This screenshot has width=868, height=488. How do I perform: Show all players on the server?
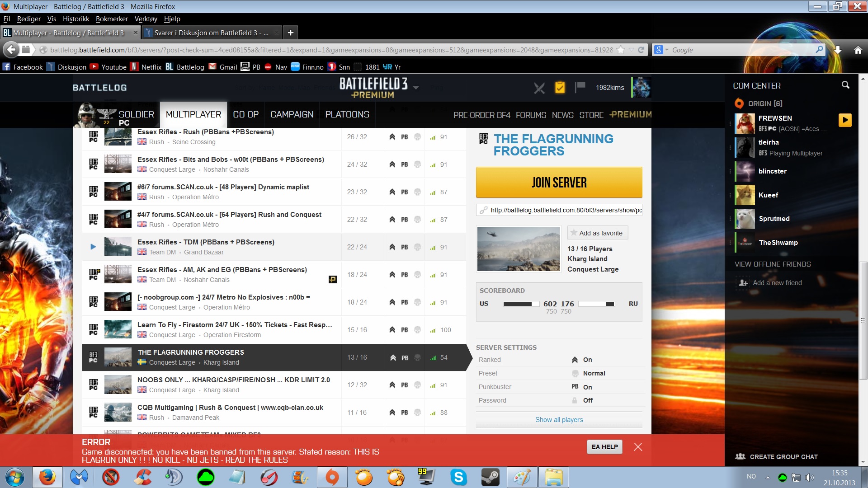coord(559,420)
